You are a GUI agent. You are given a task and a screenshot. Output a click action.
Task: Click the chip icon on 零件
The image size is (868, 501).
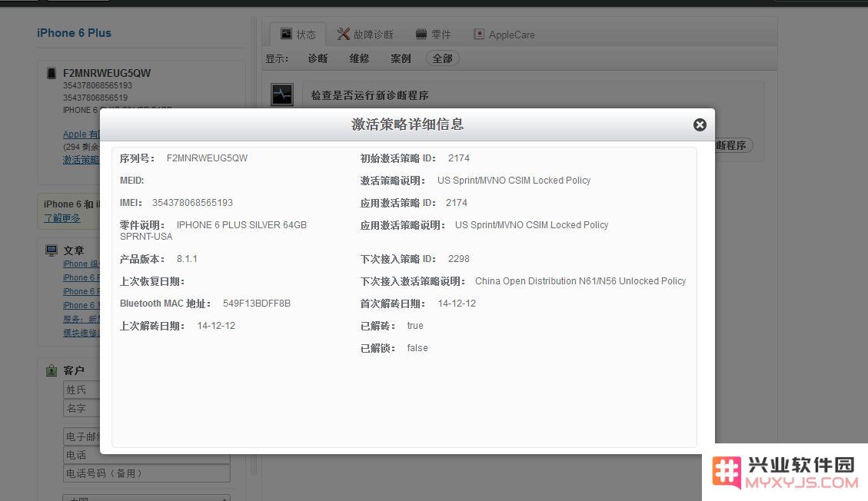click(421, 35)
